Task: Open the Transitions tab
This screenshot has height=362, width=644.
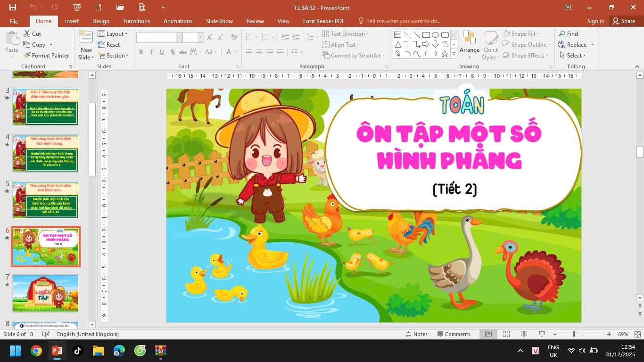Action: coord(136,21)
